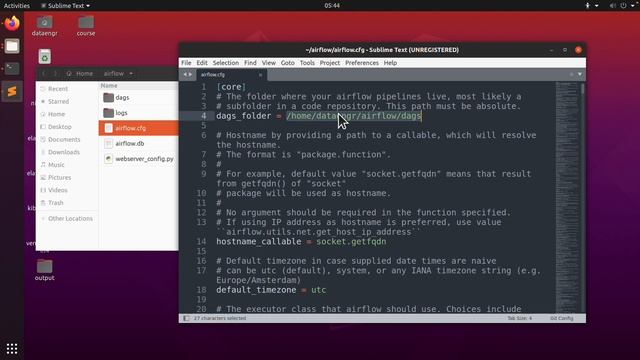Sort files by Name column
Screen dimensions: 640x360
pos(109,86)
